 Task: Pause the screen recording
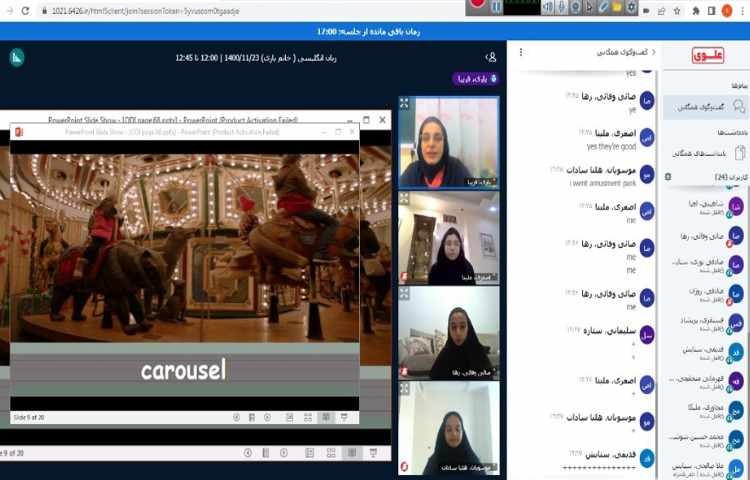coord(496,6)
